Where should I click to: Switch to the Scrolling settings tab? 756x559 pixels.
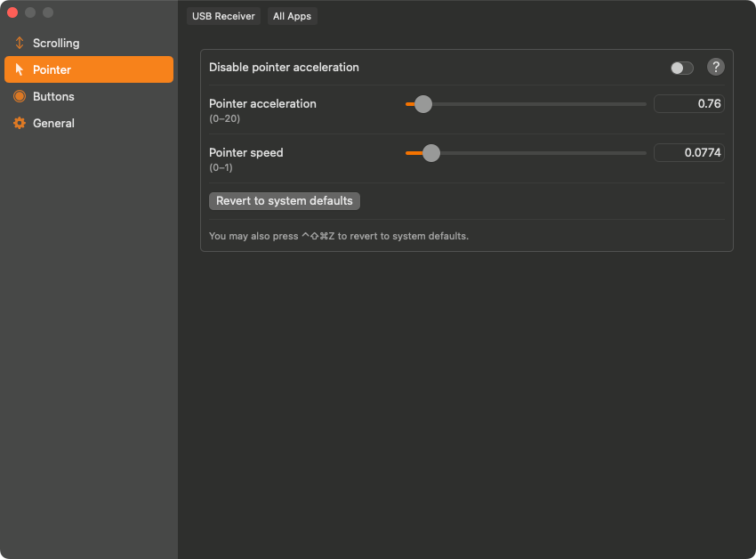click(56, 43)
